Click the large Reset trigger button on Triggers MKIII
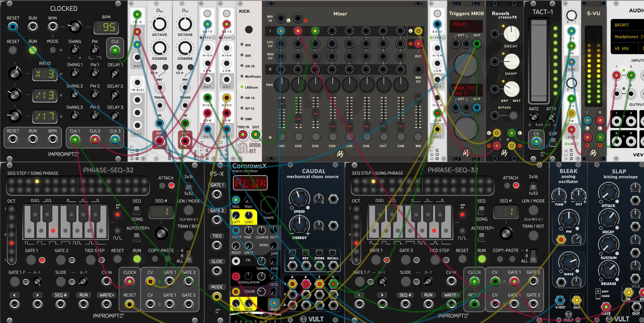The height and width of the screenshot is (323, 644). [x=465, y=64]
